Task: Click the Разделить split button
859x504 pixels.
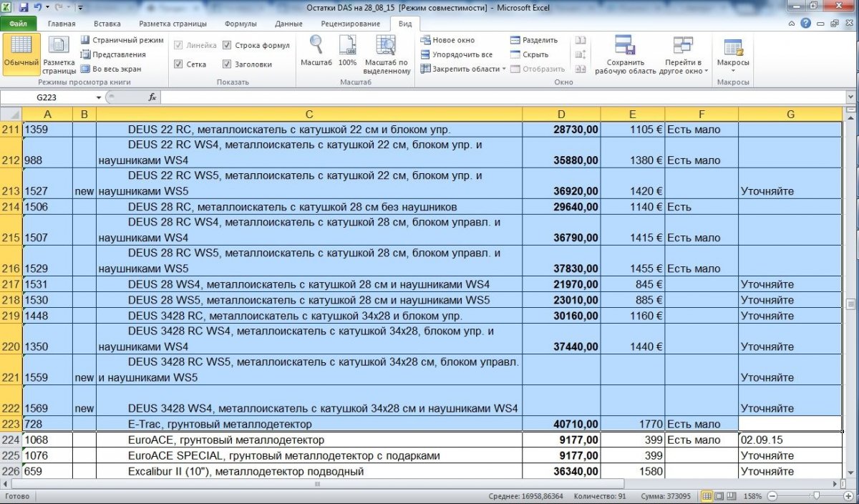Action: click(533, 40)
